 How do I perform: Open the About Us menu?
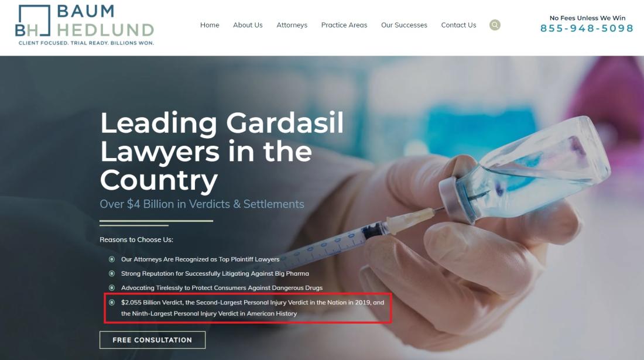tap(248, 25)
